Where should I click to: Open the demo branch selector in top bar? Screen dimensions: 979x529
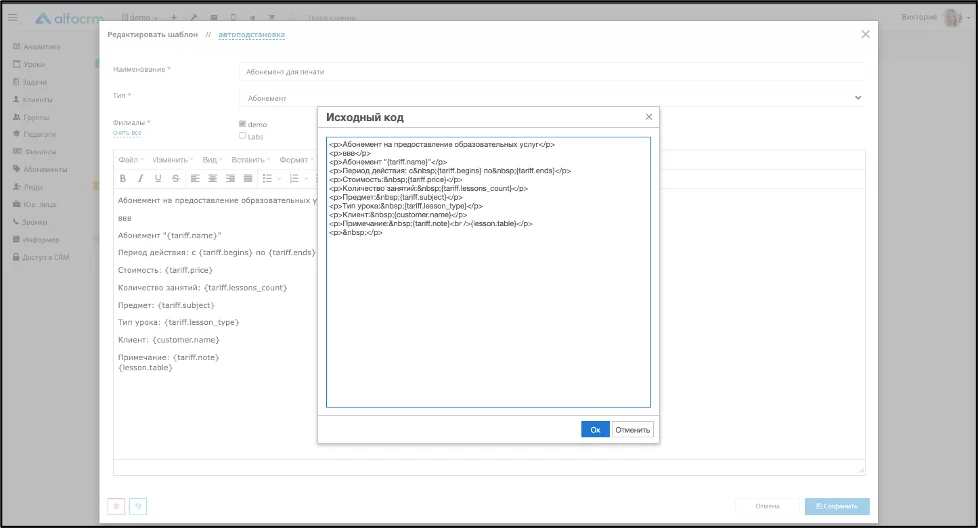point(140,17)
